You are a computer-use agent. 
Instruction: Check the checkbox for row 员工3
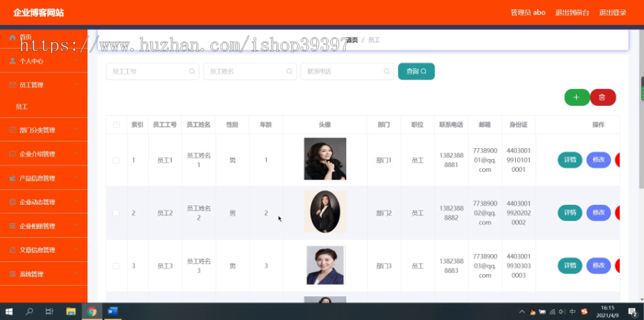(116, 266)
